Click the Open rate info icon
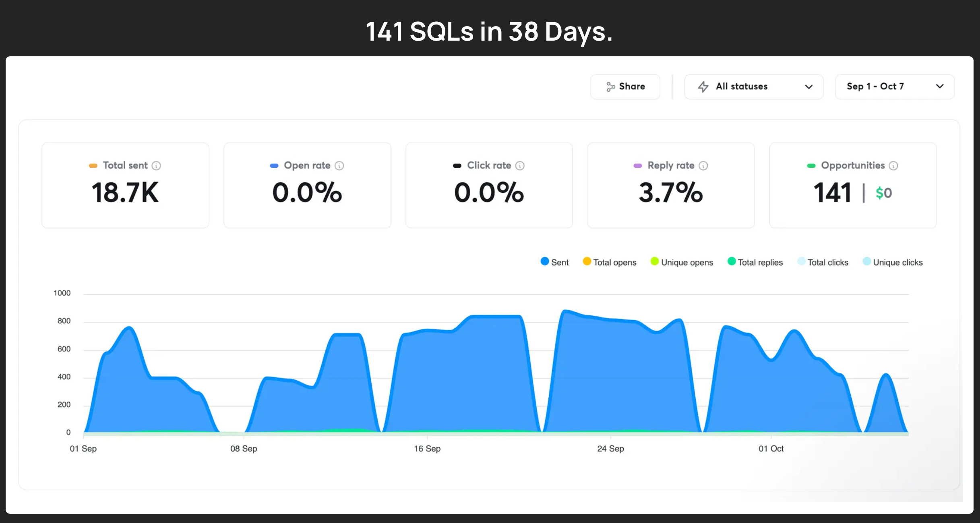This screenshot has height=523, width=980. [339, 166]
